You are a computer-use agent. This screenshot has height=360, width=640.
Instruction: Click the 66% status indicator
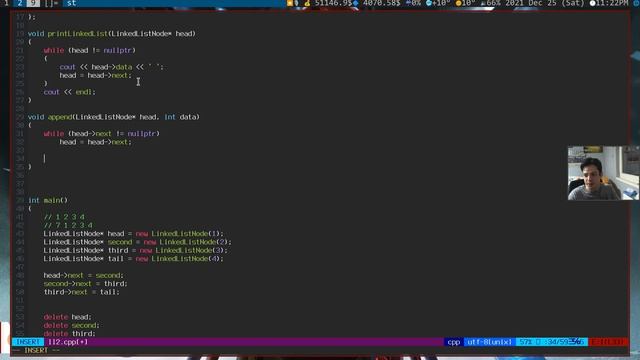tap(491, 3)
